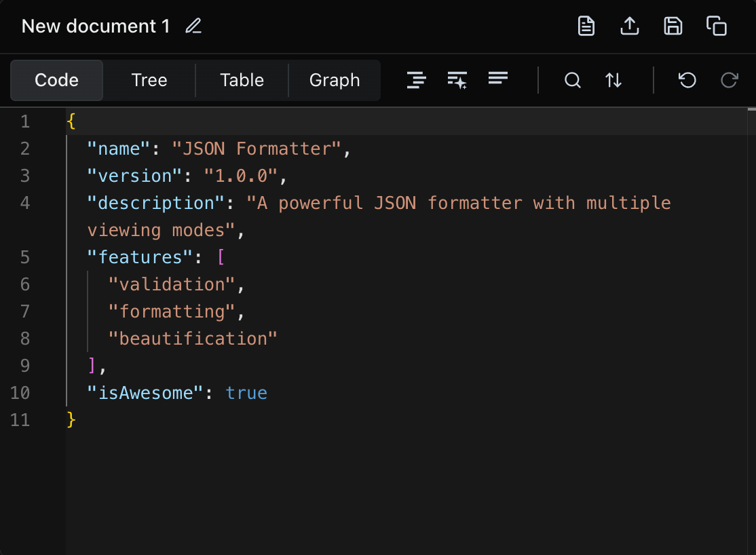Sort the JSON contents

coord(613,80)
